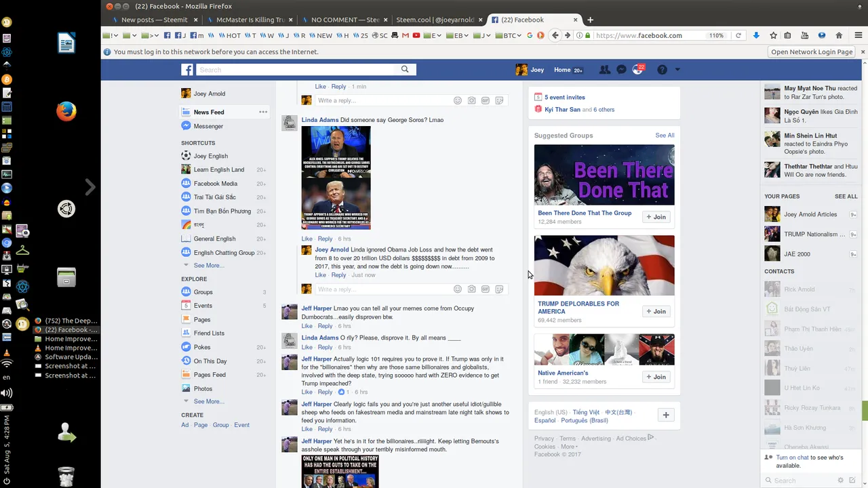Switch to New posts — Steemit tab
868x488 pixels.
click(x=154, y=20)
